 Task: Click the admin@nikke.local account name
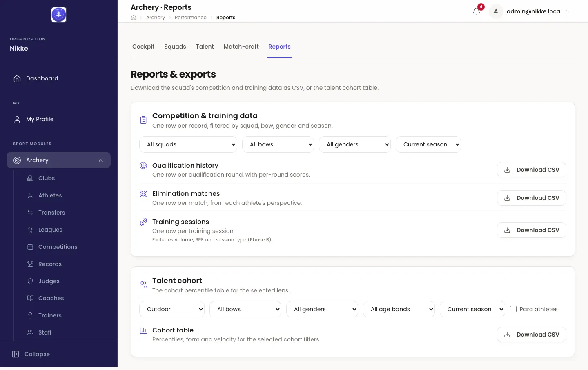(x=534, y=11)
